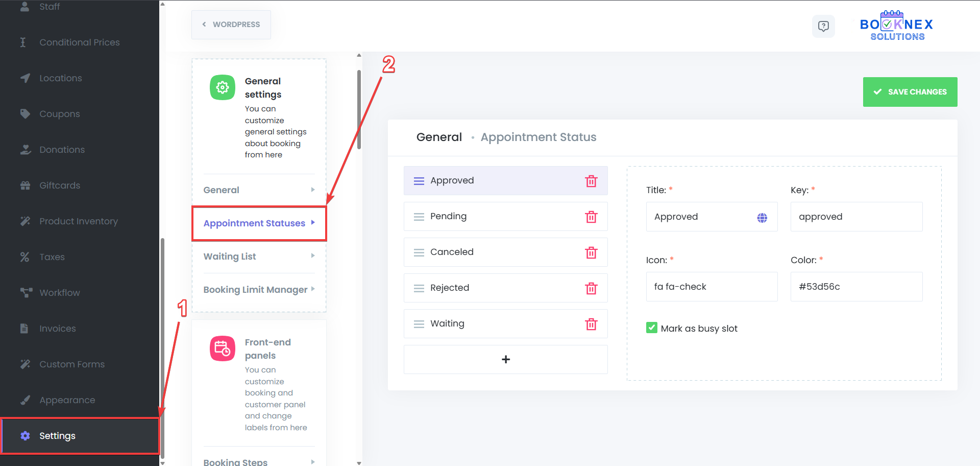Screen dimensions: 980x466
Task: Click the back to WordPress button
Action: click(x=231, y=24)
